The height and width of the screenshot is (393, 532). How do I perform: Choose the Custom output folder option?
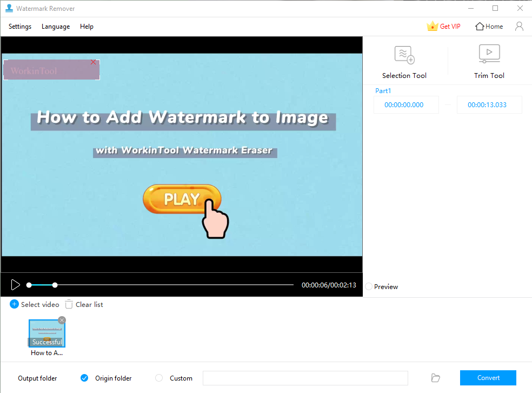pos(159,378)
